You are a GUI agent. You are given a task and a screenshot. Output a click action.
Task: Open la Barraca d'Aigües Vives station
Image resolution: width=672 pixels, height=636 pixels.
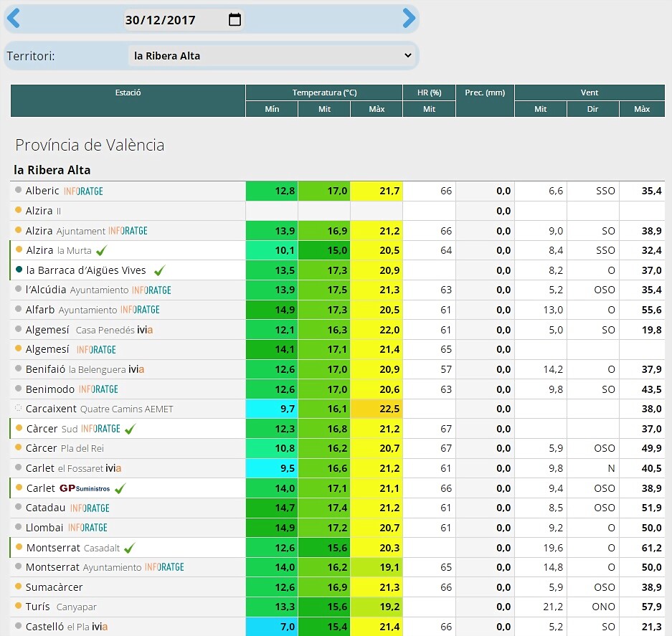click(x=86, y=270)
